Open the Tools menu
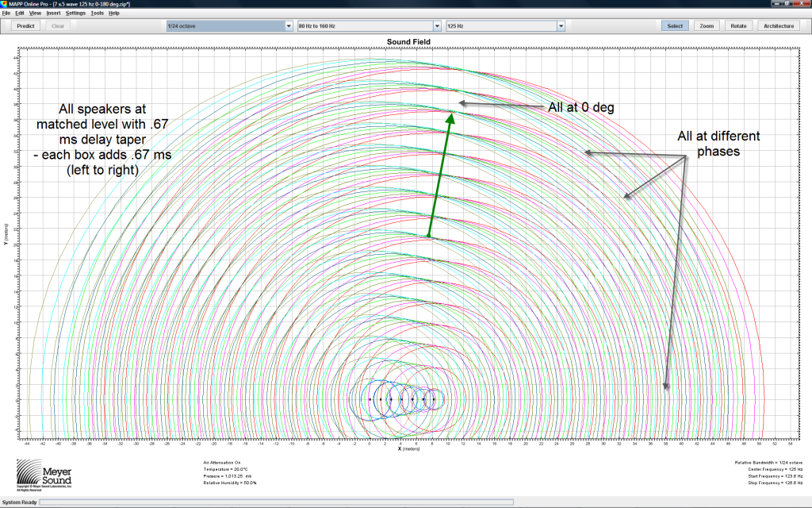The height and width of the screenshot is (508, 812). coord(97,13)
